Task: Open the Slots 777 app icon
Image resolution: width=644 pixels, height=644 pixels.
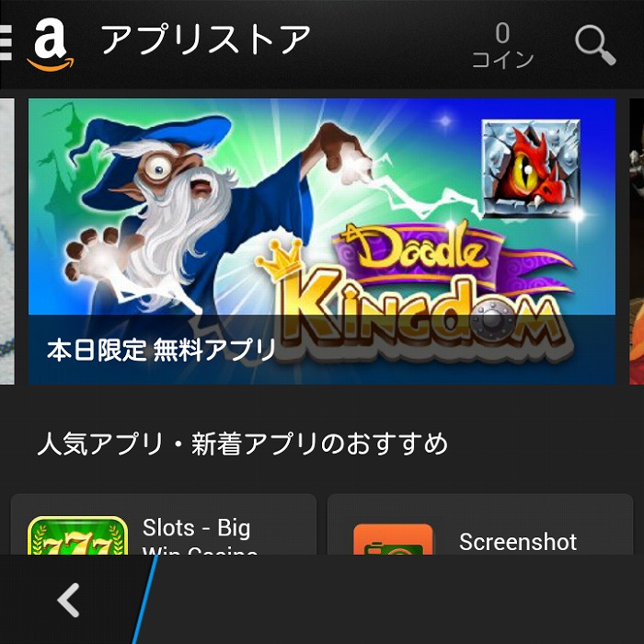Action: [77, 535]
